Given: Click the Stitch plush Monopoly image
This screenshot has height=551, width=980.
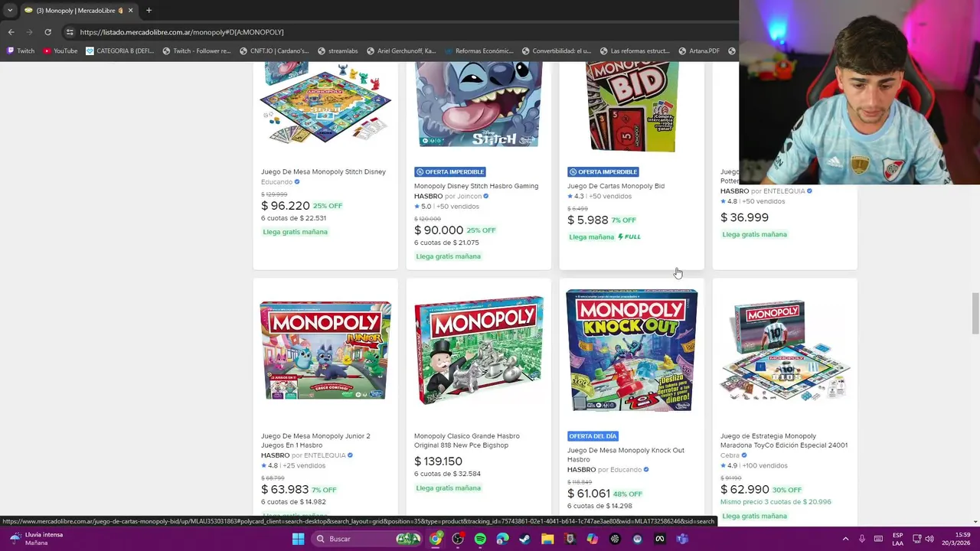Looking at the screenshot, I should (479, 104).
